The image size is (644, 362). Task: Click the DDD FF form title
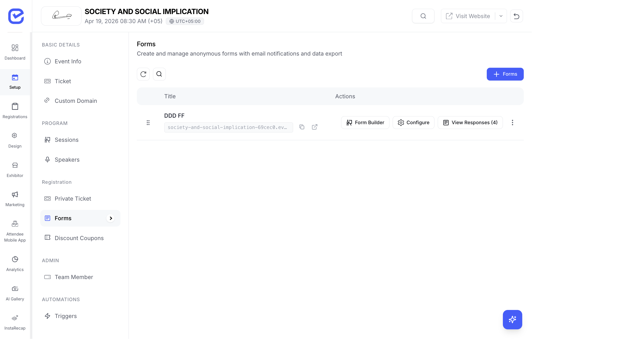point(174,116)
